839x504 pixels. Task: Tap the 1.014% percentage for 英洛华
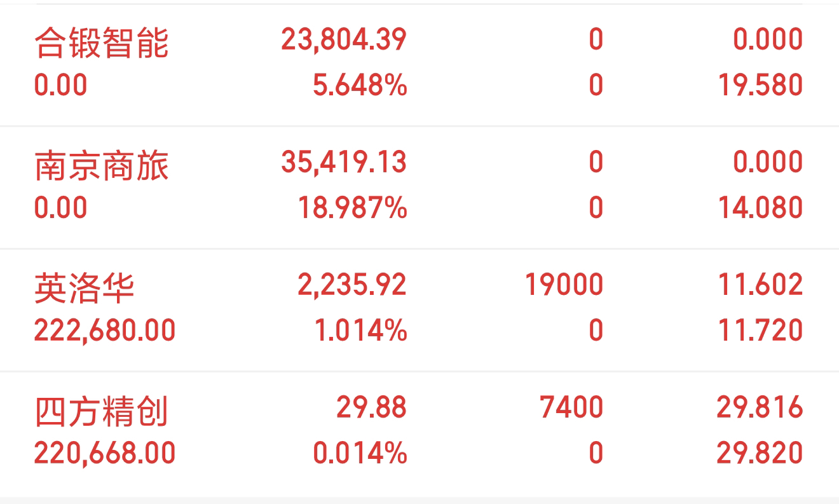[361, 330]
